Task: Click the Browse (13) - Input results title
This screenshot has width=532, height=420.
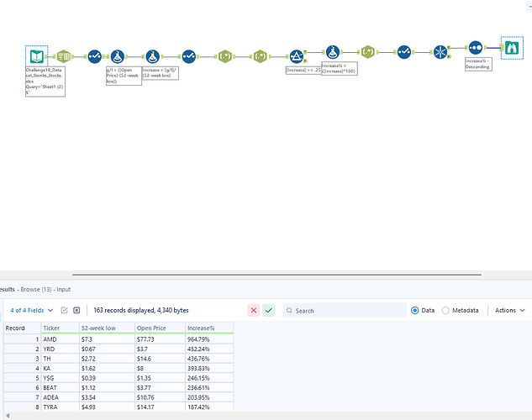Action: click(x=45, y=289)
